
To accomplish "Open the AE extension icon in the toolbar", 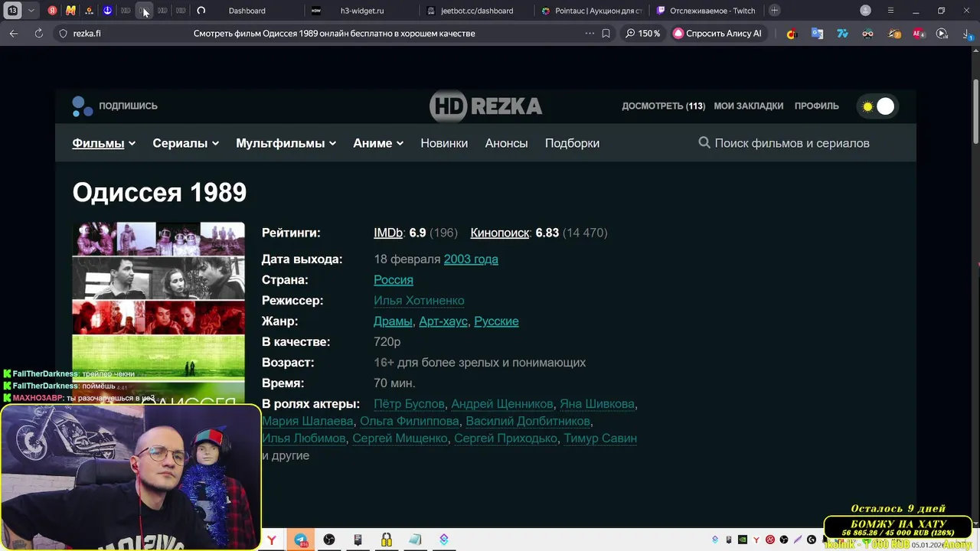I will click(x=919, y=34).
